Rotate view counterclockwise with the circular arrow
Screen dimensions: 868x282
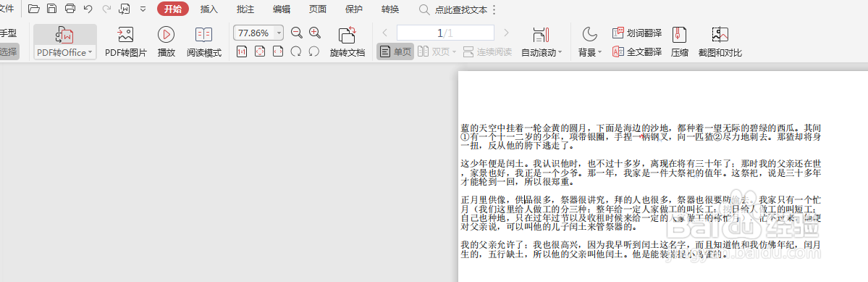click(314, 51)
